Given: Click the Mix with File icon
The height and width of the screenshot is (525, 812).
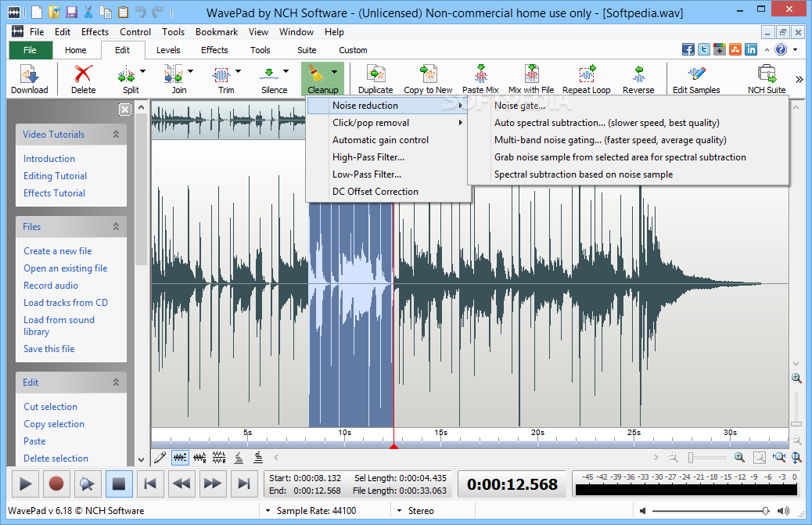Looking at the screenshot, I should coord(532,74).
